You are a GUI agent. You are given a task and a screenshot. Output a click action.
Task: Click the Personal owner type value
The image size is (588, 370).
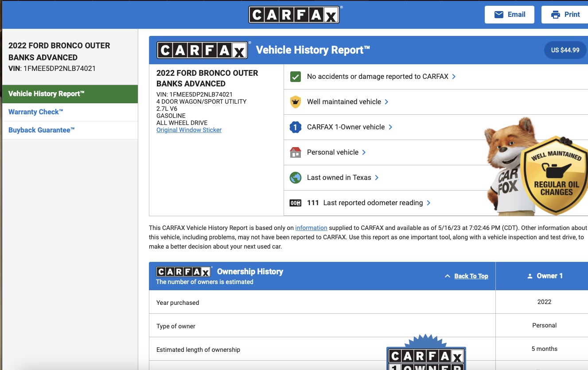[544, 325]
